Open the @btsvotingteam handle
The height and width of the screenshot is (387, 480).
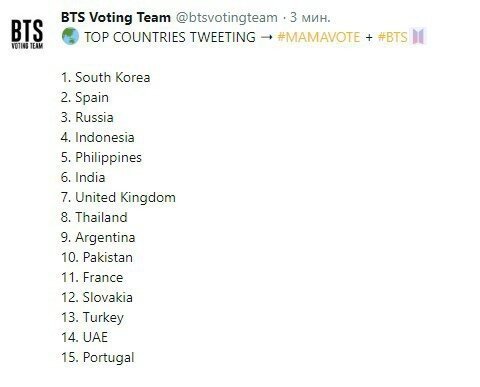(x=226, y=17)
